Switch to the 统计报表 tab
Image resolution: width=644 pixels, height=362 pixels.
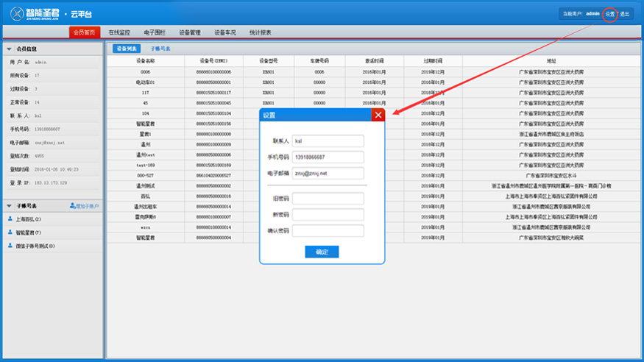click(260, 32)
